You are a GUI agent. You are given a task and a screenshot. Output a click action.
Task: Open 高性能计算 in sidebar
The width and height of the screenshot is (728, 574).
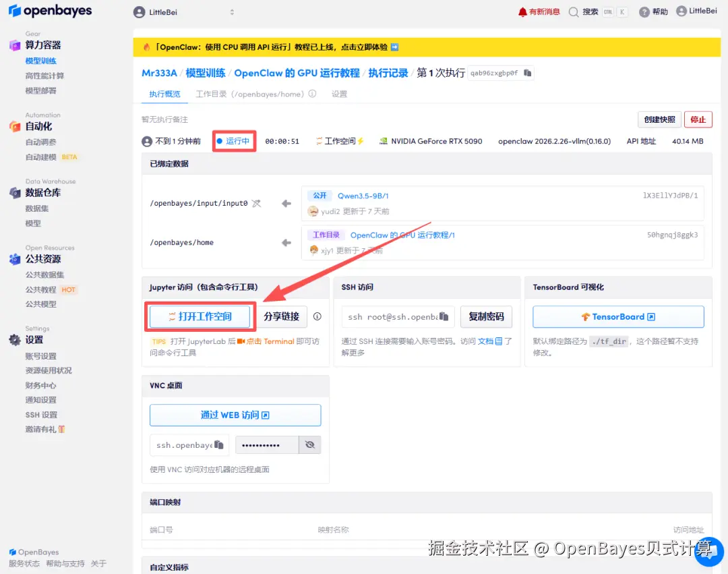click(44, 76)
